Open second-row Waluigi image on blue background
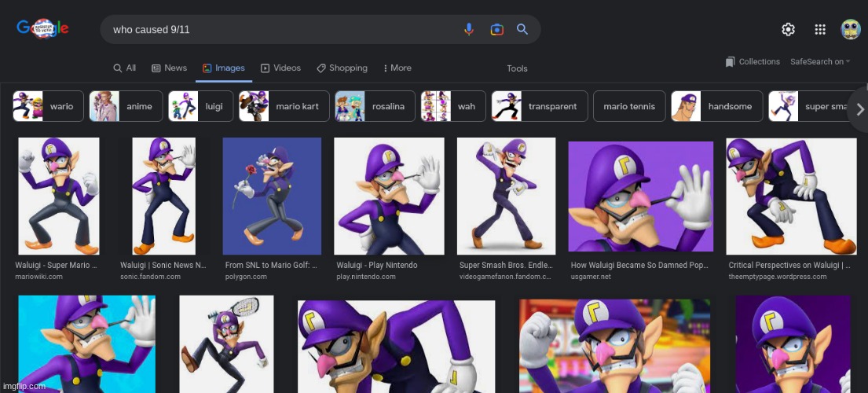The height and width of the screenshot is (393, 868). click(x=87, y=344)
